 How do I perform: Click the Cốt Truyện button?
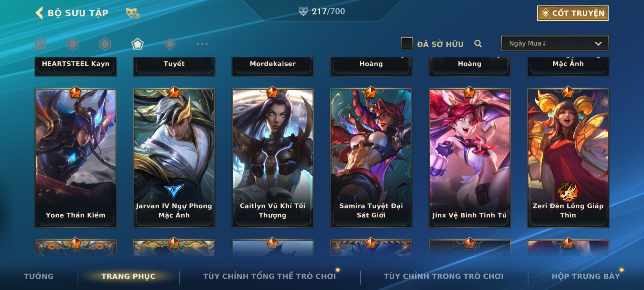tap(573, 13)
